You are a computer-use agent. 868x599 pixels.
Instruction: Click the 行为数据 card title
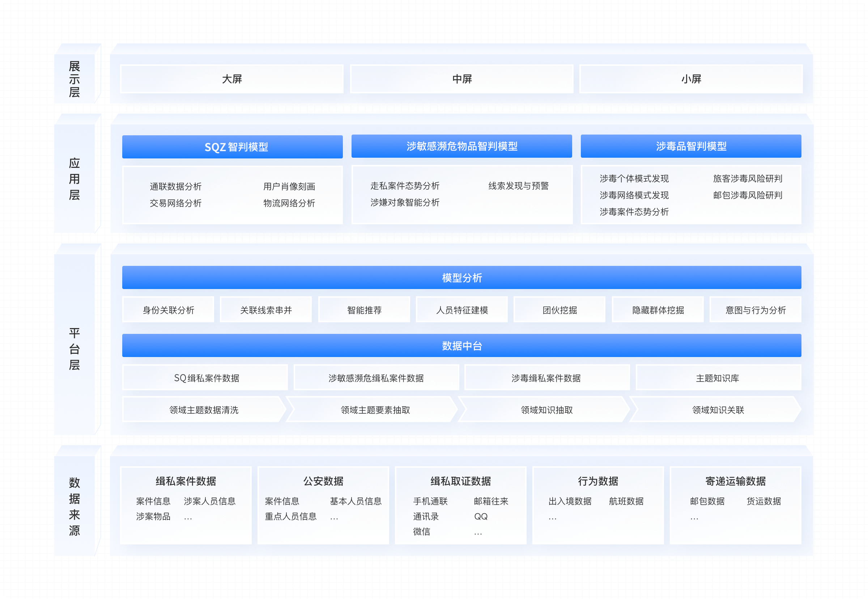598,481
